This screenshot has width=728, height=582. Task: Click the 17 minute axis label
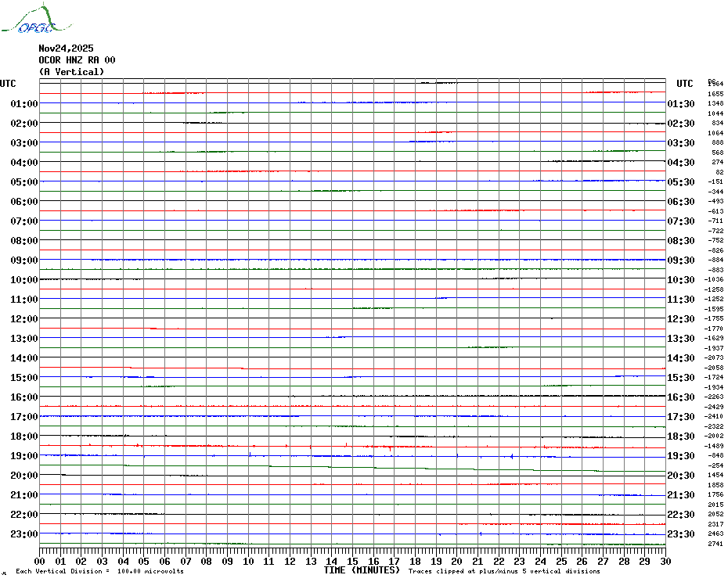(x=395, y=561)
